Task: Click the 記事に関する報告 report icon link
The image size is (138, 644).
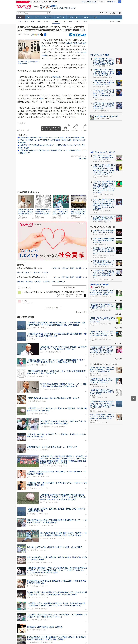Action: pyautogui.click(x=24, y=130)
